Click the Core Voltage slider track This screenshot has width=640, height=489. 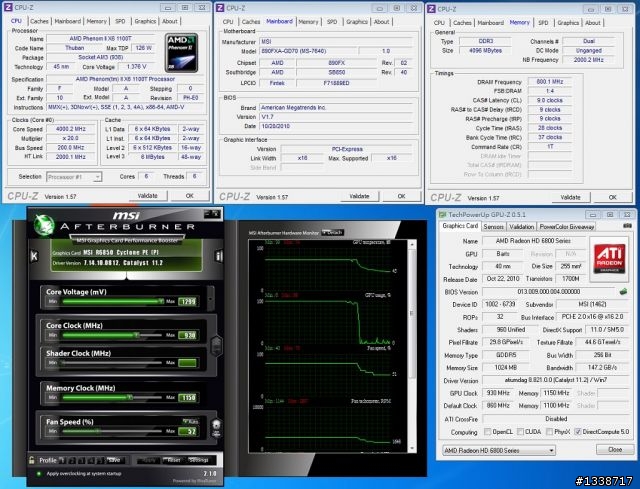112,302
